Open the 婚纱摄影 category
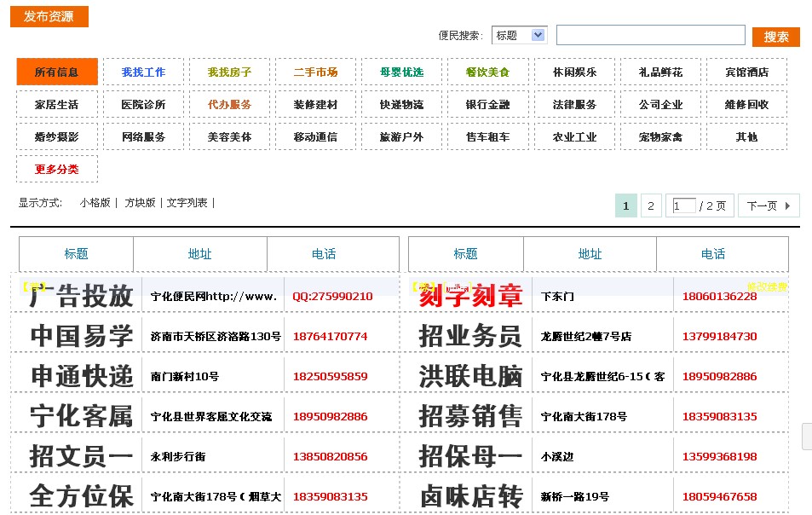 pos(57,136)
